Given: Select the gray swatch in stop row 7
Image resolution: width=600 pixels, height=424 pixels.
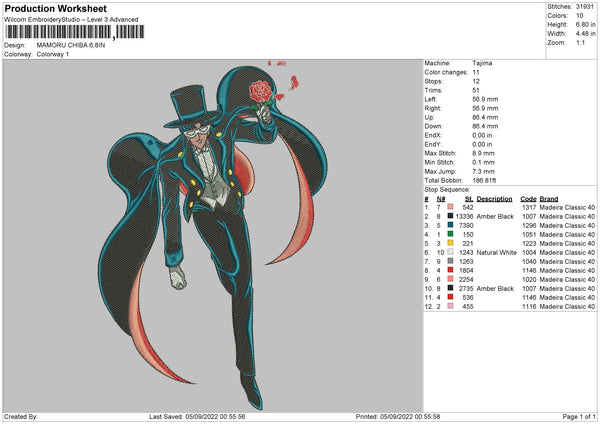Looking at the screenshot, I should coord(450,261).
